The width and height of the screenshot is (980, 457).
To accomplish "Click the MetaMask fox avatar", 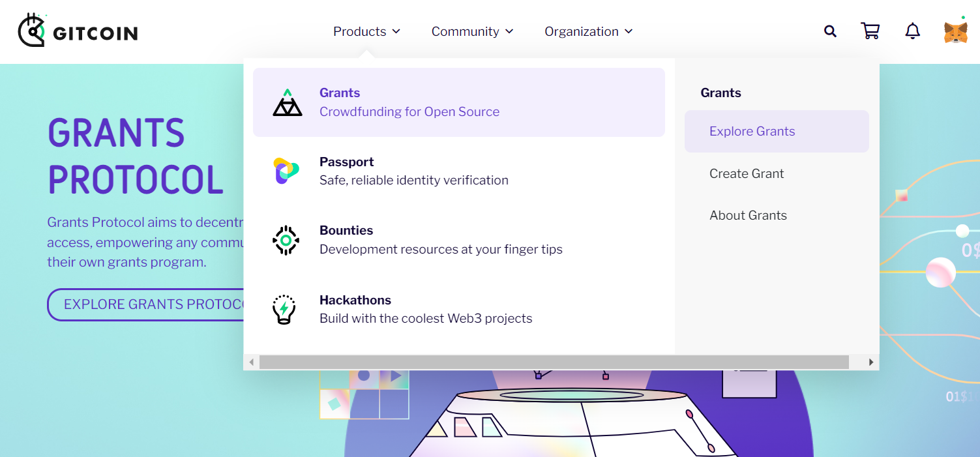I will point(955,32).
